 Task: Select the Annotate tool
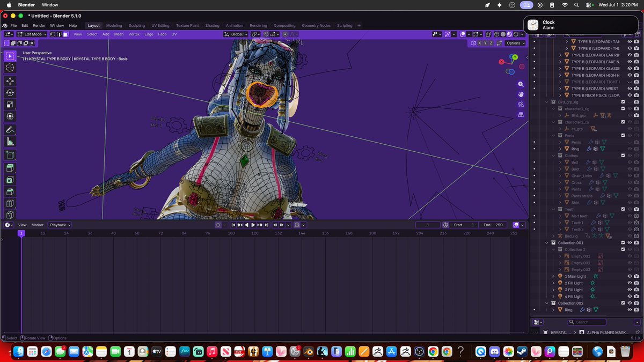coord(10,130)
